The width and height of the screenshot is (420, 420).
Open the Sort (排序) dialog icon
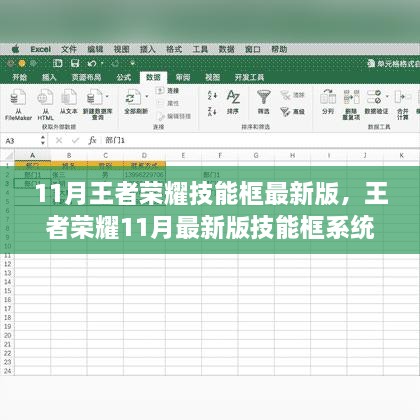[x=233, y=97]
